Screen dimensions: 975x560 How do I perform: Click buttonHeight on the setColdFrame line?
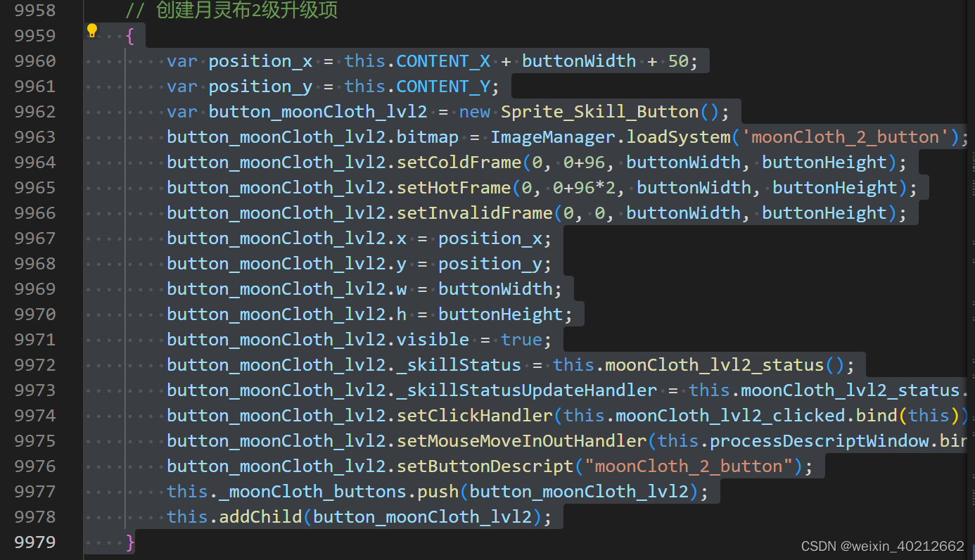coord(824,163)
